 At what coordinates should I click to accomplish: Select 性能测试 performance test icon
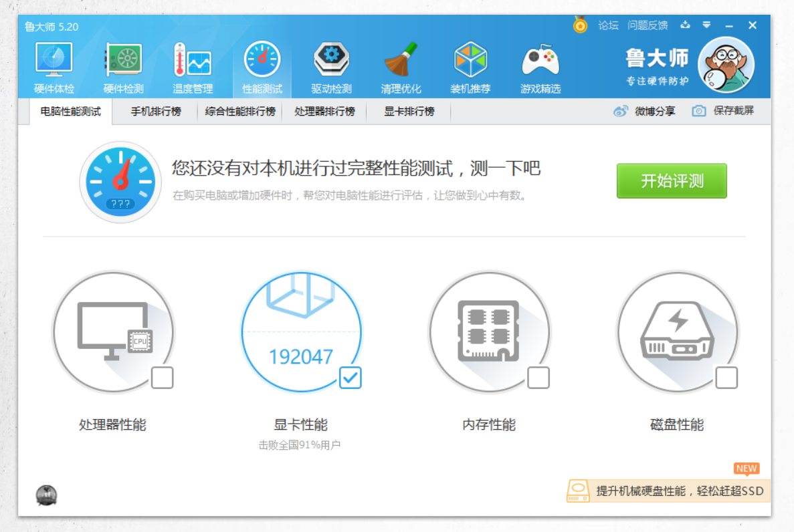click(x=262, y=59)
